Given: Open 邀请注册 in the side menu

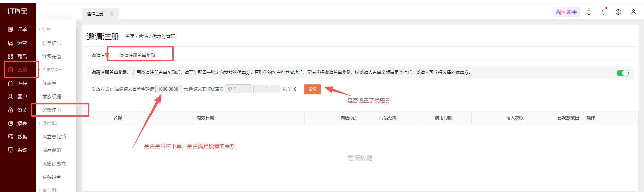Looking at the screenshot, I should [52, 110].
